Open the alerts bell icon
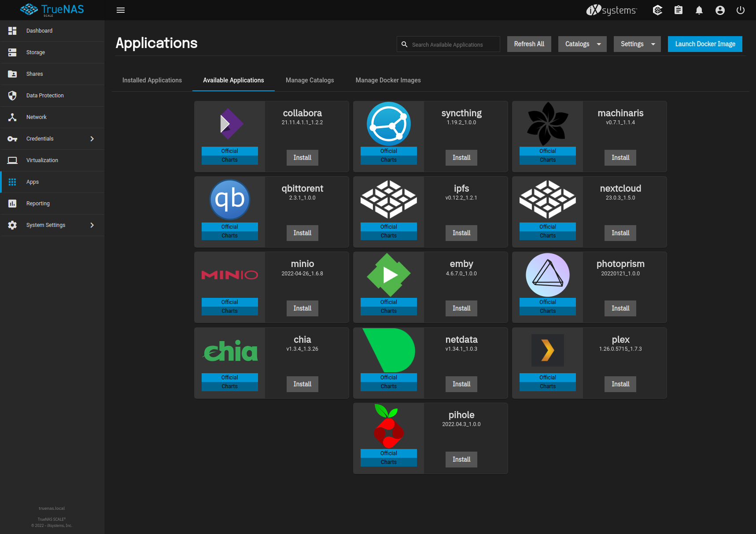Viewport: 756px width, 534px height. click(699, 10)
